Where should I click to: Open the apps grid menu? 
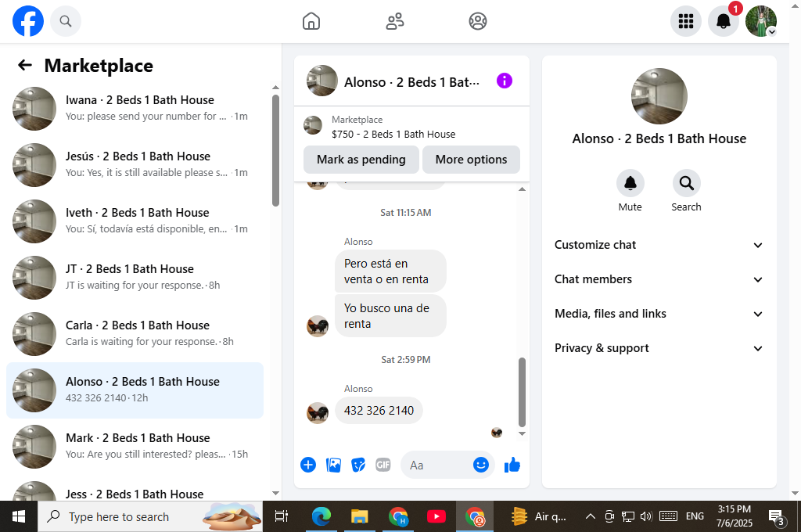(x=685, y=21)
